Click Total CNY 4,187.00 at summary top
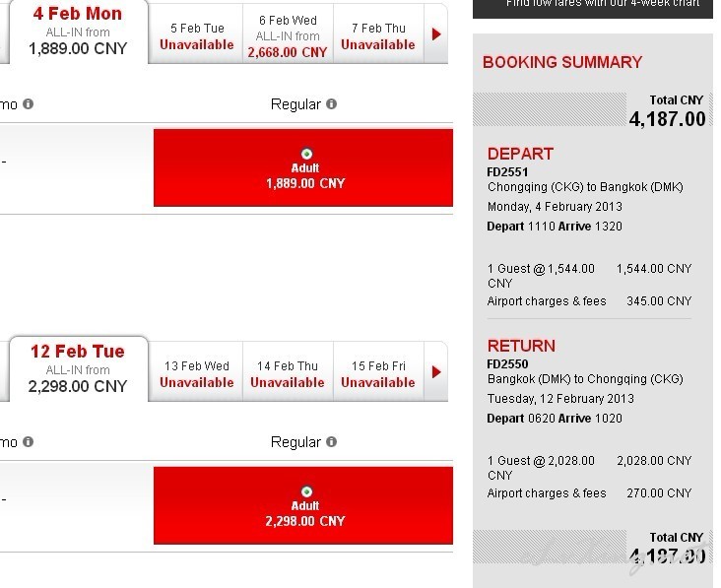The image size is (721, 588). [x=667, y=111]
